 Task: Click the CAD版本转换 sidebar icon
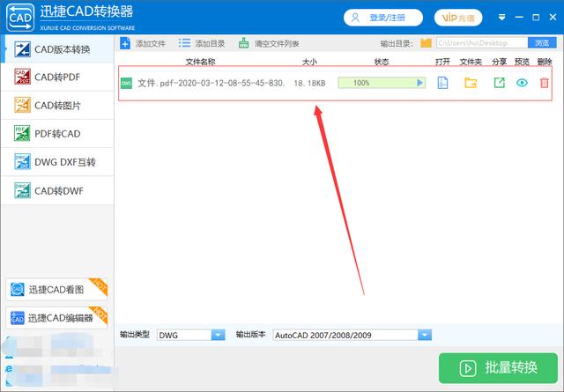click(x=22, y=49)
